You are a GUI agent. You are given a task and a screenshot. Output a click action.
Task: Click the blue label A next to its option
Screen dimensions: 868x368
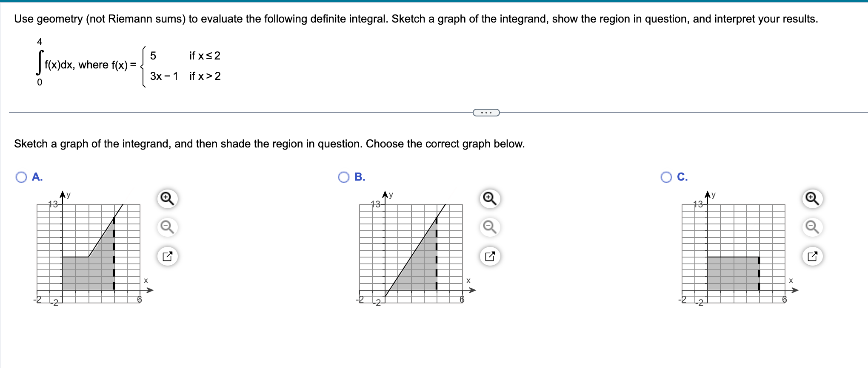tap(37, 177)
